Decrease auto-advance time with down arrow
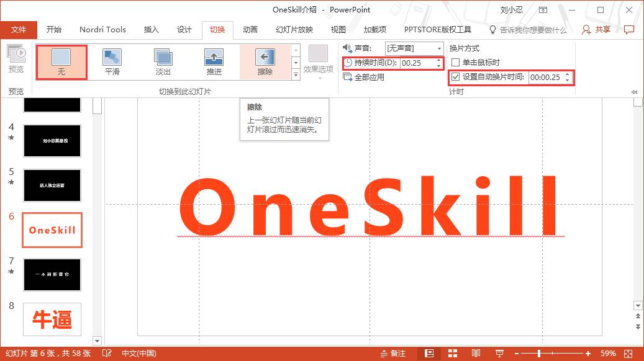 (x=567, y=79)
